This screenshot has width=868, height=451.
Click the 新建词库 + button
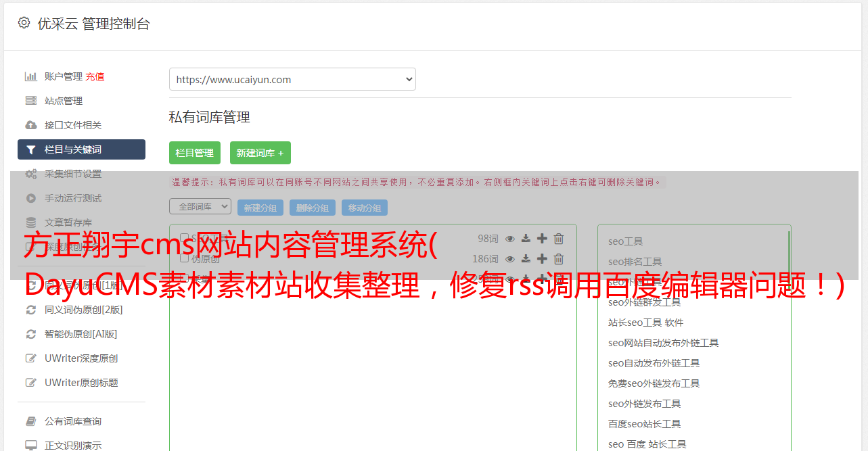[260, 153]
